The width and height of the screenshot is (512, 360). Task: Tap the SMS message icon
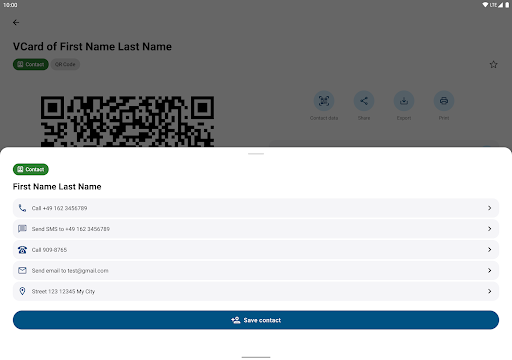tap(22, 229)
